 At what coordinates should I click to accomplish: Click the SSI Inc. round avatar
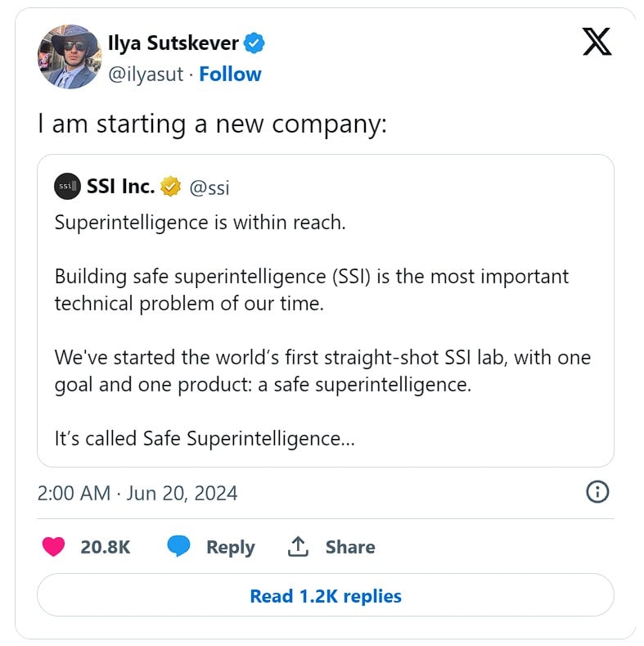68,186
